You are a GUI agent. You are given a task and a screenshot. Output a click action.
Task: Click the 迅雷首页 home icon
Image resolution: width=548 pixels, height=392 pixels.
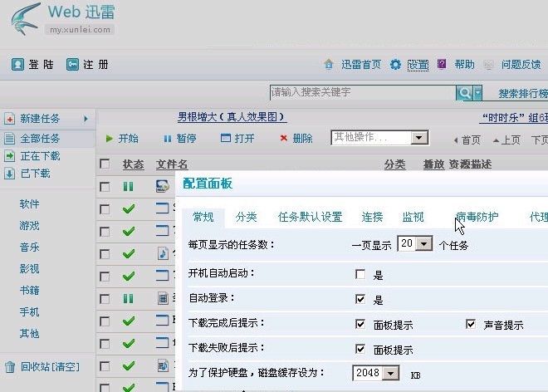coord(329,65)
